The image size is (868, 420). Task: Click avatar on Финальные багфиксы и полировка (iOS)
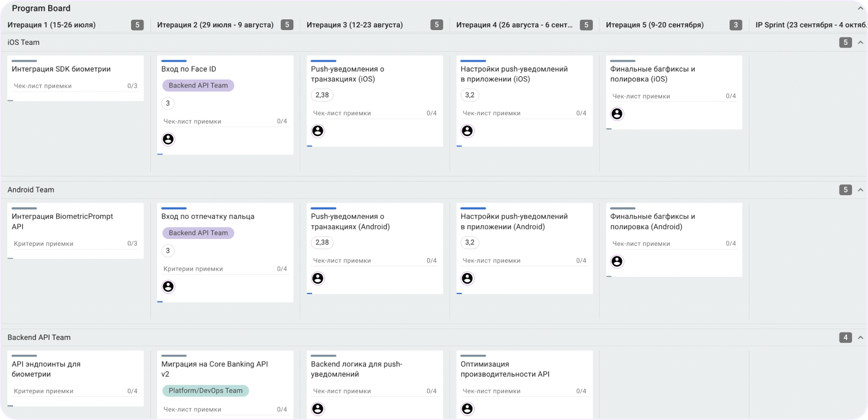(617, 114)
